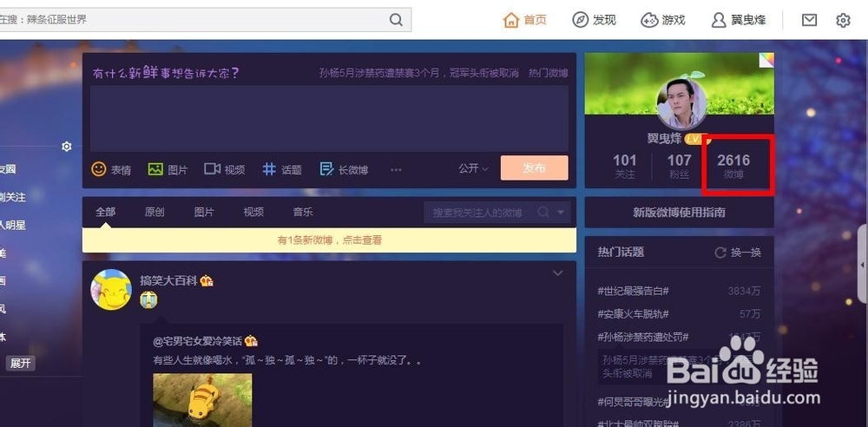This screenshot has height=427, width=868.
Task: Expand the feed search dropdown arrow
Action: 561,213
